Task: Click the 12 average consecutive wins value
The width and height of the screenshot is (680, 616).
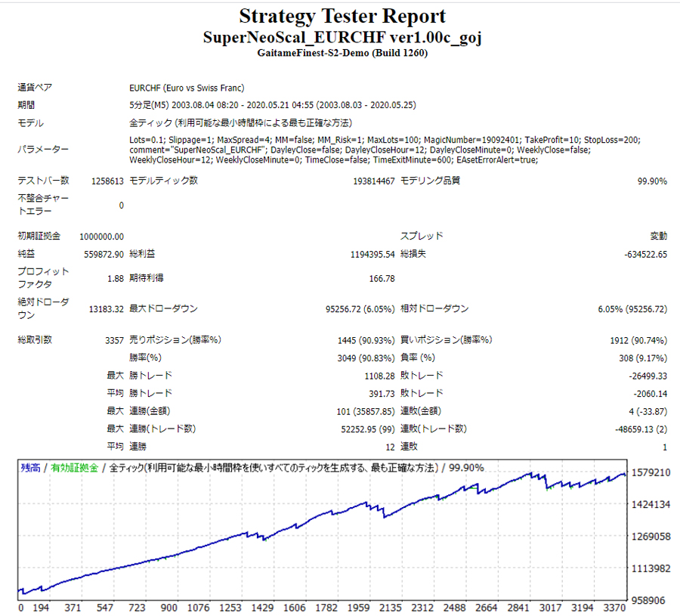Action: pyautogui.click(x=390, y=447)
